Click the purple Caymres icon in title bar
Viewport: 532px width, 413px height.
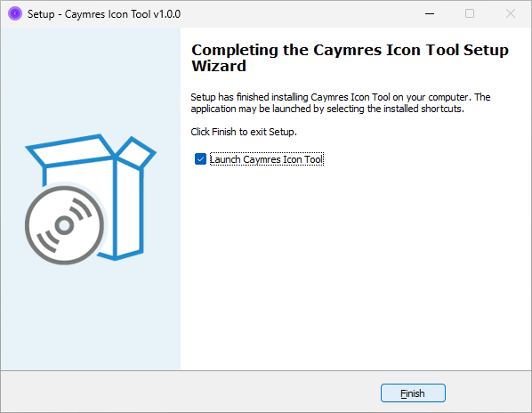15,14
